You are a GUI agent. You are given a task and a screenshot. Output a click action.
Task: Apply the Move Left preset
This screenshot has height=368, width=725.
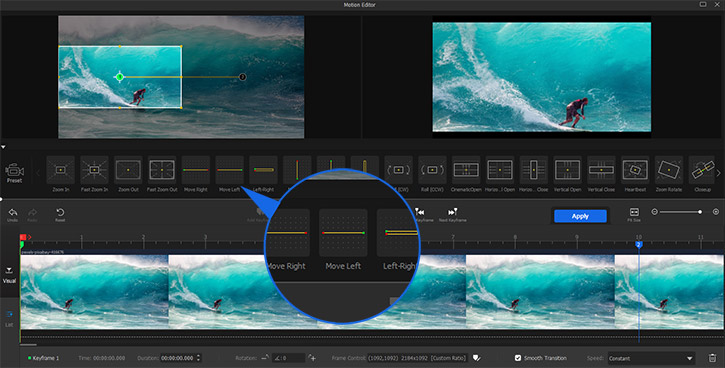[x=230, y=170]
